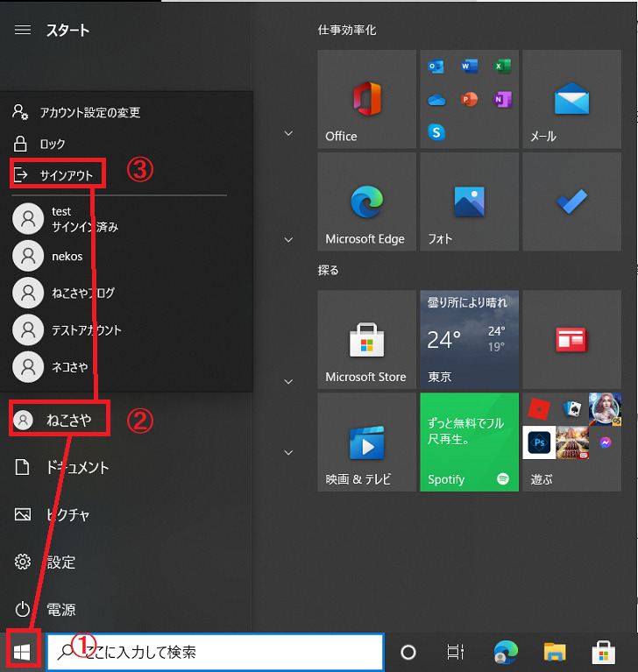Open Solitaire cards in the 遊ぶ folder tile
The height and width of the screenshot is (672, 638).
click(x=572, y=409)
